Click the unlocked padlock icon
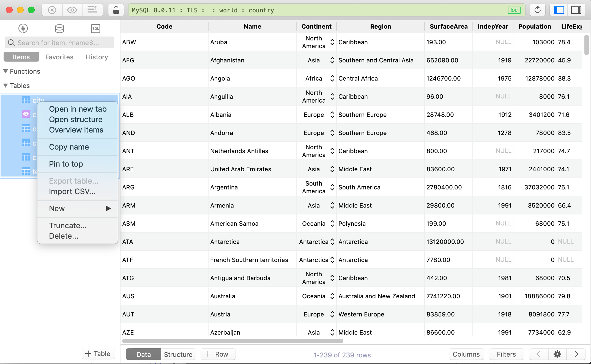Image resolution: width=591 pixels, height=364 pixels. pos(116,10)
